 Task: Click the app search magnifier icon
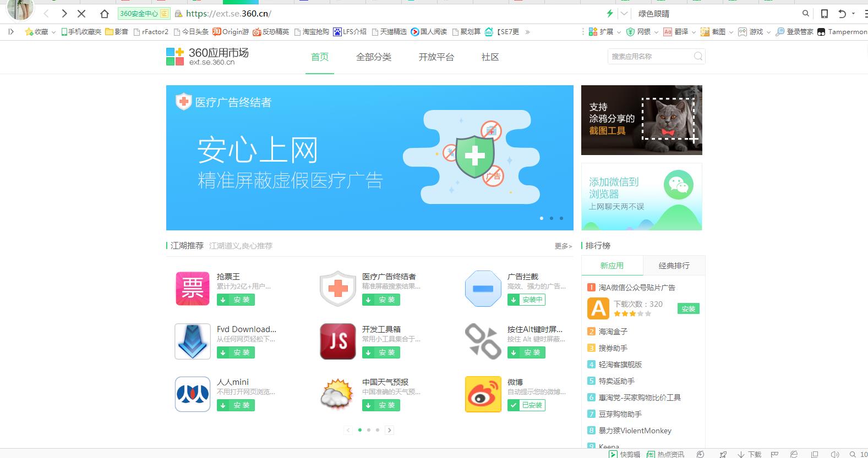(698, 56)
